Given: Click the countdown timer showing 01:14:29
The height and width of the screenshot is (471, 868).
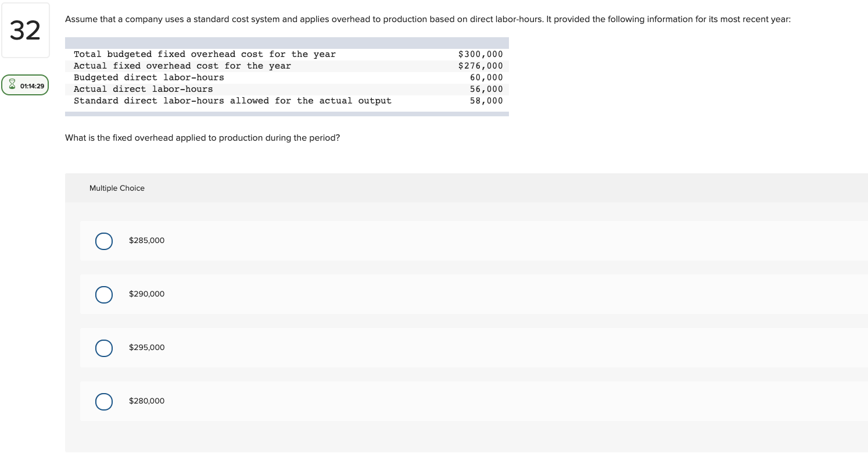Looking at the screenshot, I should click(x=30, y=85).
